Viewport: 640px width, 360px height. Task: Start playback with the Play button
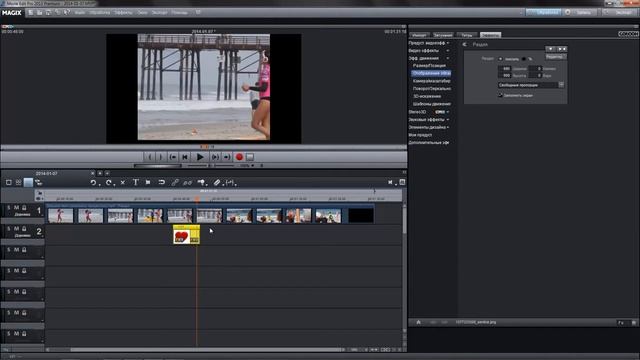coord(200,157)
